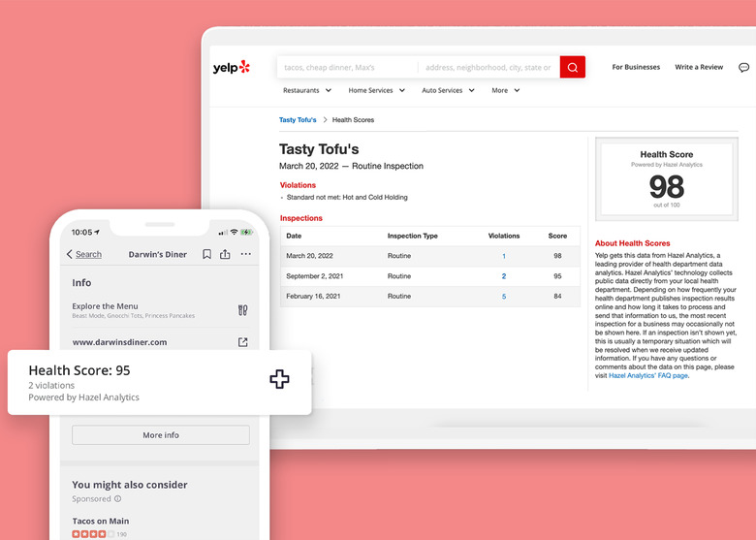Click the About Health Scores heading
Viewport: 756px width, 540px height.
click(632, 243)
